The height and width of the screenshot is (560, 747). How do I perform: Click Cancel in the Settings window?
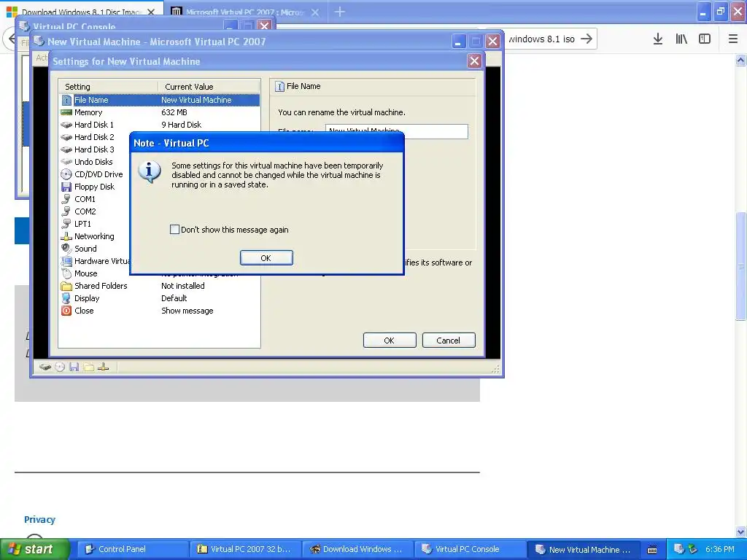(x=449, y=340)
